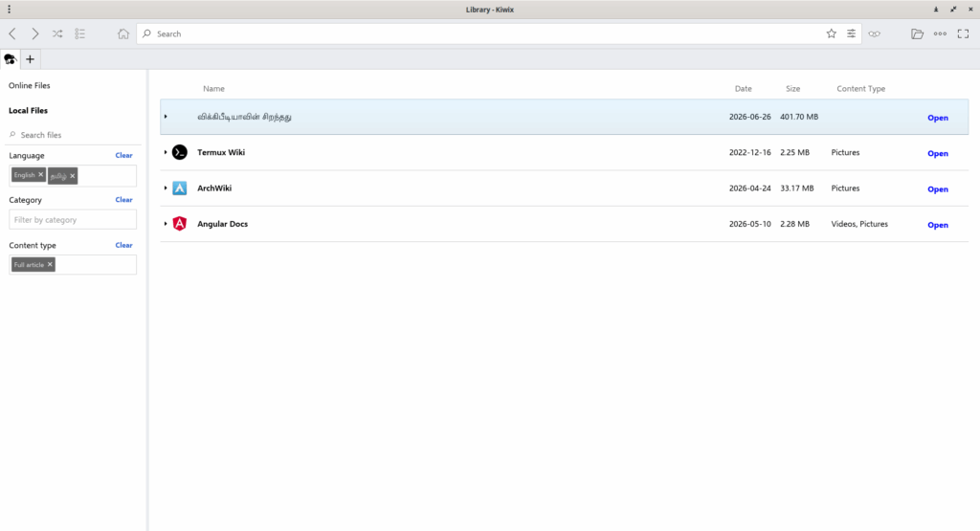Open Termux Wiki
980x531 pixels.
coord(938,153)
